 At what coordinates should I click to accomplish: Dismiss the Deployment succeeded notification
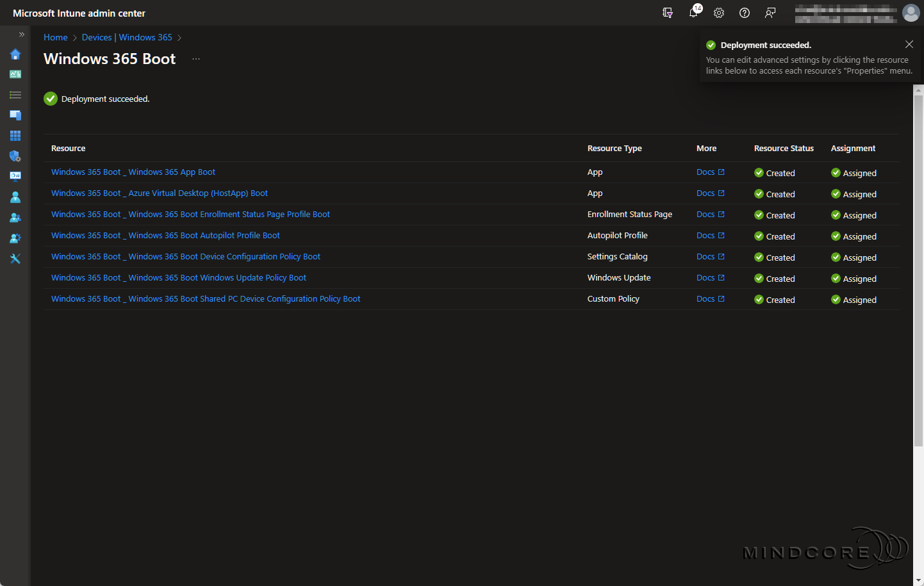click(x=909, y=44)
